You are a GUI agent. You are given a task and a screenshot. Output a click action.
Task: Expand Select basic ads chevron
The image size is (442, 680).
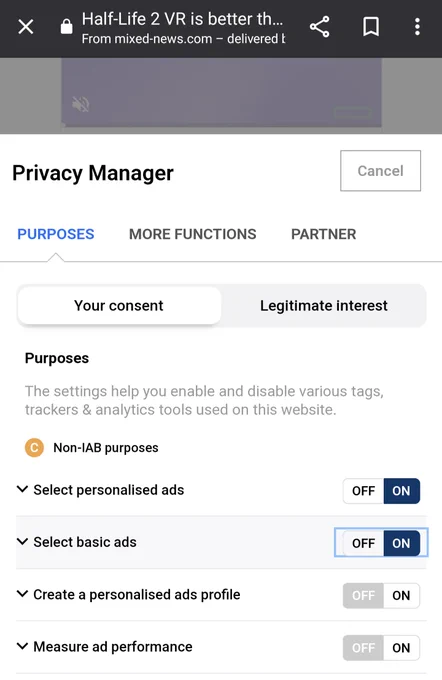(22, 542)
